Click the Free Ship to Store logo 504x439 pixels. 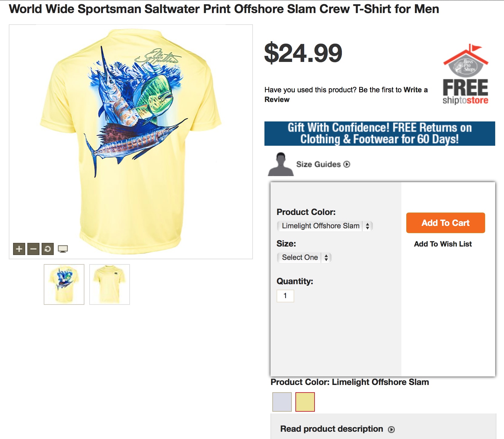465,75
